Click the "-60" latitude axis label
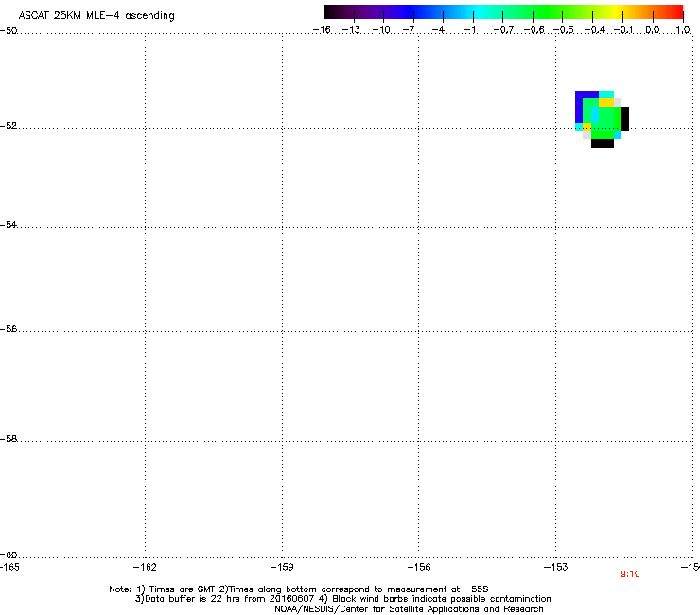 click(x=9, y=554)
